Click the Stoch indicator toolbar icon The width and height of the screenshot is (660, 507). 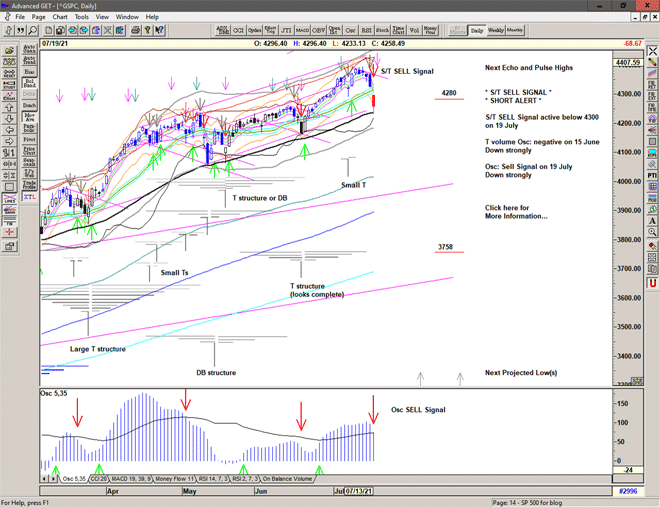point(382,31)
